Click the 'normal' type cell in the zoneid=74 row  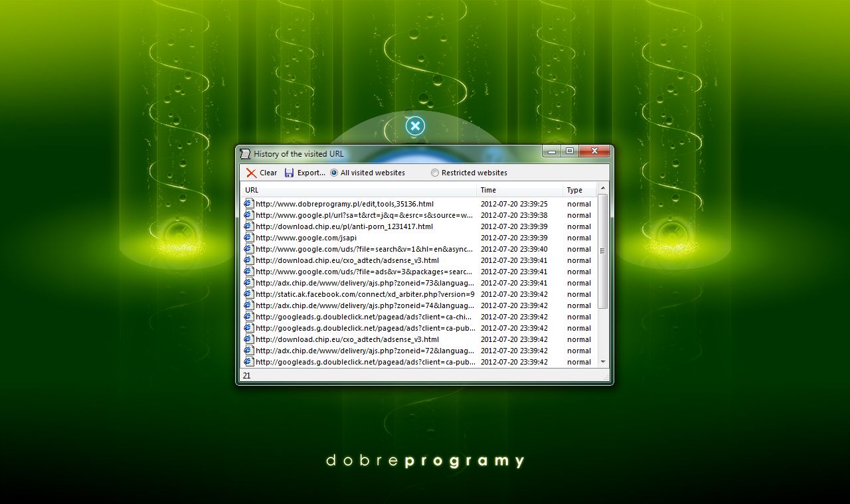click(x=578, y=305)
